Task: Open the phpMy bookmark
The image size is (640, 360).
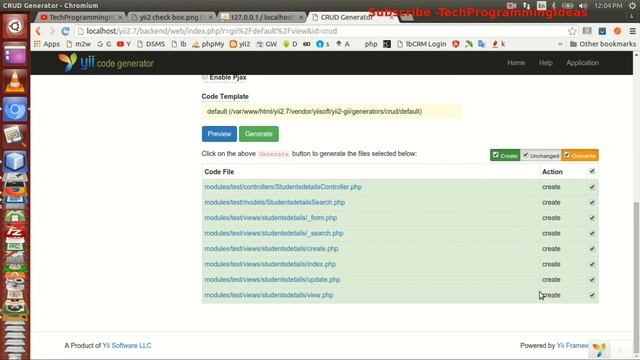Action: (208, 44)
